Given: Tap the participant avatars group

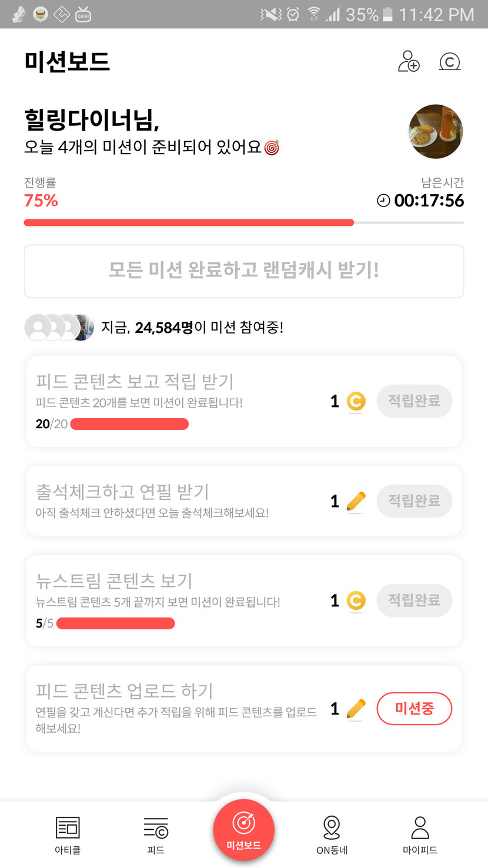Looking at the screenshot, I should coord(59,328).
